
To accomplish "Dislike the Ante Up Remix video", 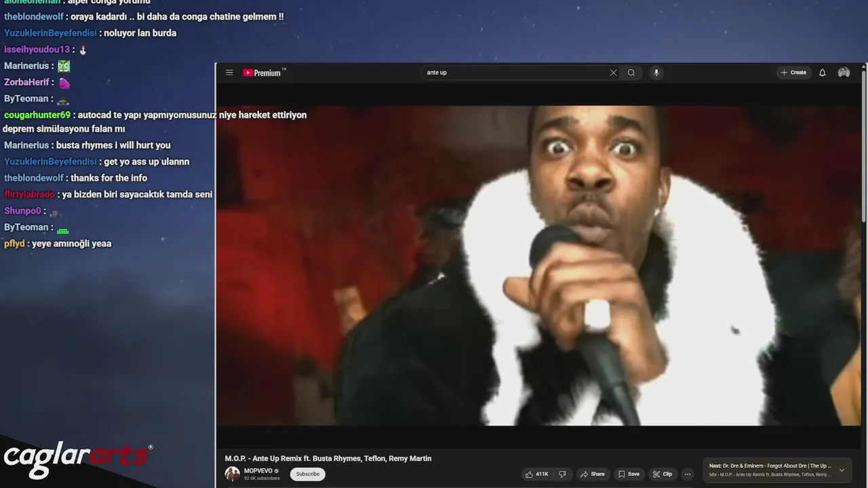I will (562, 474).
